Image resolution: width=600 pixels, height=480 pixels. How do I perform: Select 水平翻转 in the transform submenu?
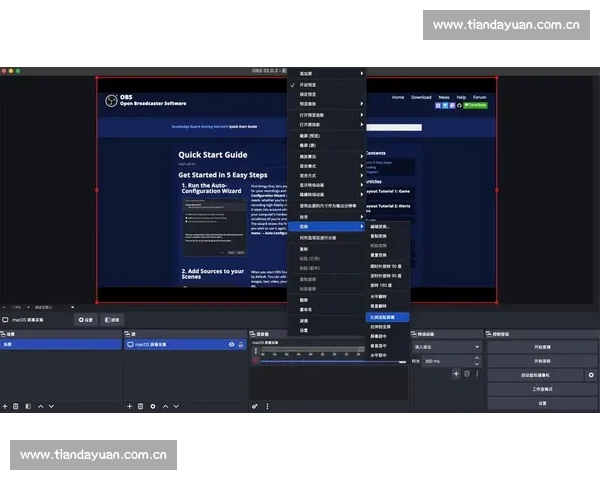pos(388,297)
